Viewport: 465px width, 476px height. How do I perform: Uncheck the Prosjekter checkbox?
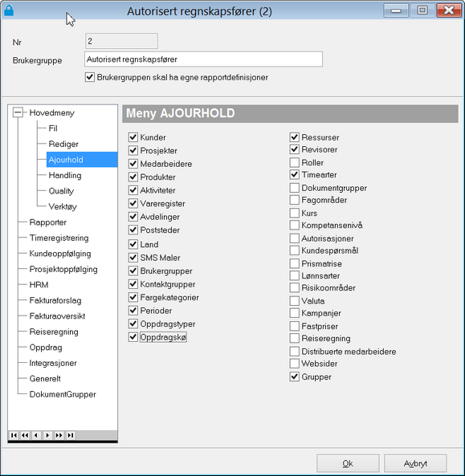click(133, 151)
